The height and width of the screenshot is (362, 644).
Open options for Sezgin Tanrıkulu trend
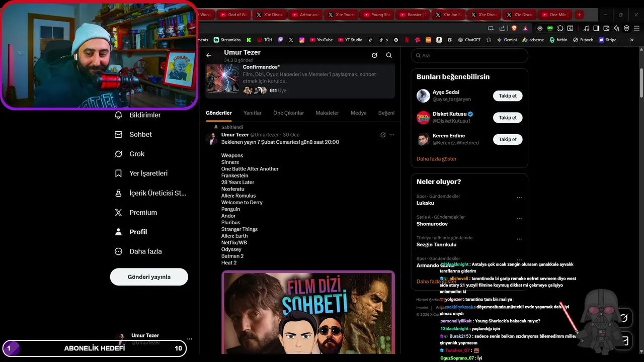[519, 239]
